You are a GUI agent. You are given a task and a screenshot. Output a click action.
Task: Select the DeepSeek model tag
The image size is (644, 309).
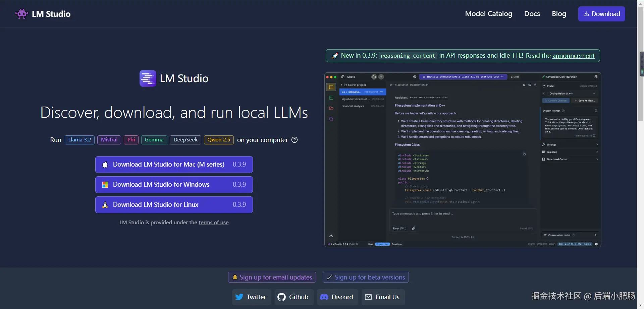[x=185, y=140]
